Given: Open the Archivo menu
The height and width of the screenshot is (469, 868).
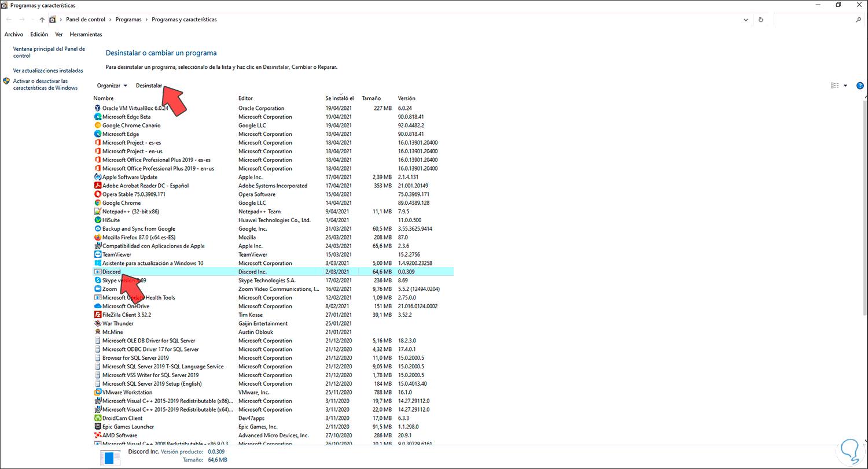Looking at the screenshot, I should pyautogui.click(x=14, y=35).
